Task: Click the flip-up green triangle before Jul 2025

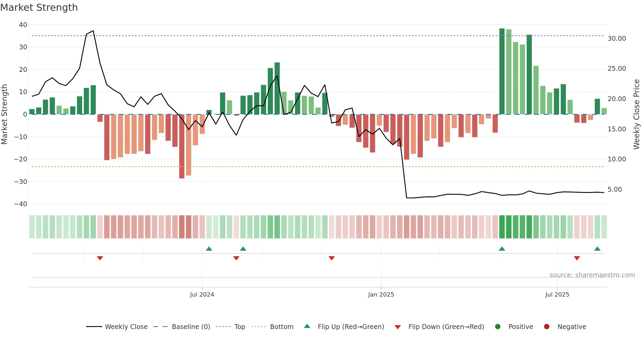Action: [502, 249]
